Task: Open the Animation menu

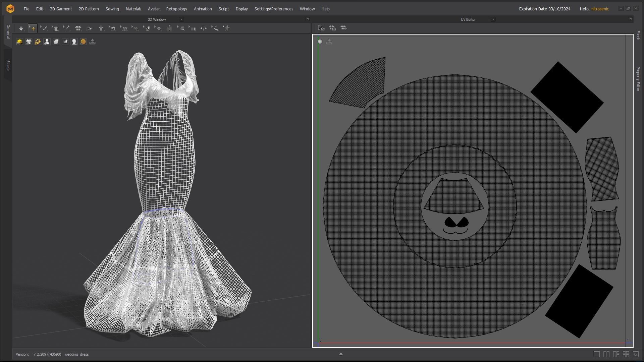Action: [203, 9]
